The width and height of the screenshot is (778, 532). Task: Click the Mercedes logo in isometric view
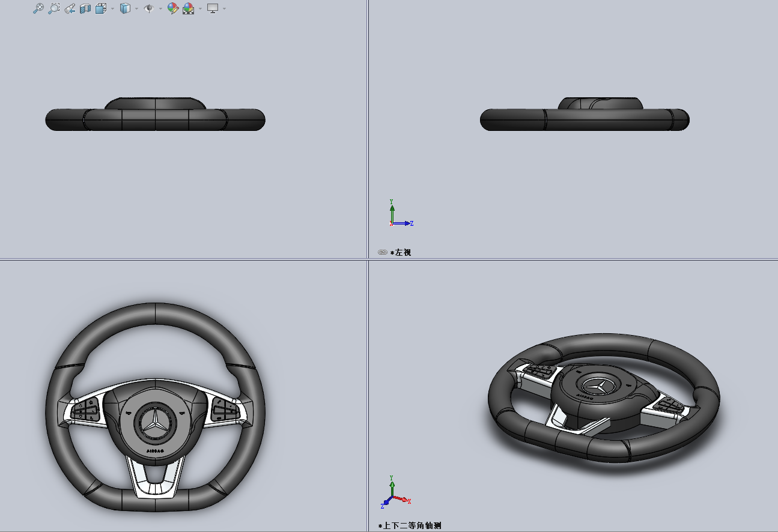tap(598, 386)
